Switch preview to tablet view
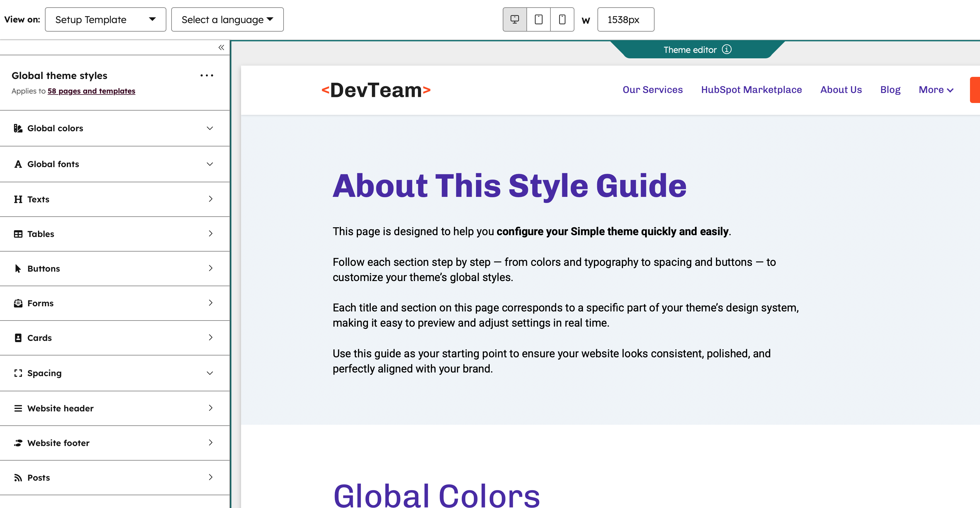Viewport: 980px width, 508px height. [x=538, y=19]
